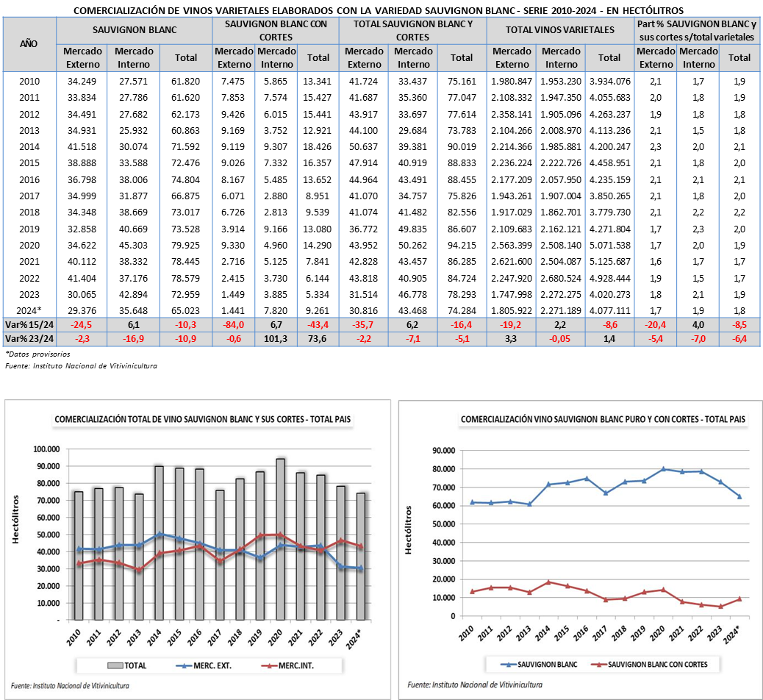Select the TOTAL SAUVIGNON BLANC Y CORTES header

click(x=412, y=29)
